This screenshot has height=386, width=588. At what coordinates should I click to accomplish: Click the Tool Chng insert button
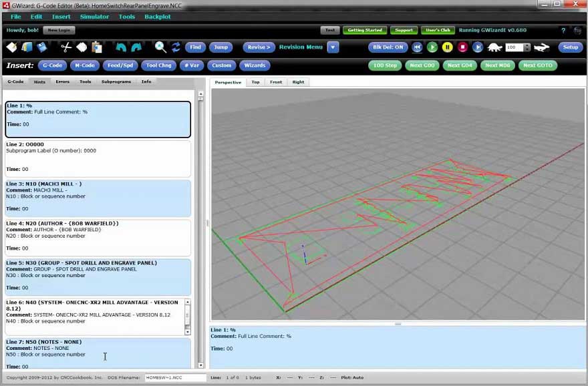click(x=158, y=65)
